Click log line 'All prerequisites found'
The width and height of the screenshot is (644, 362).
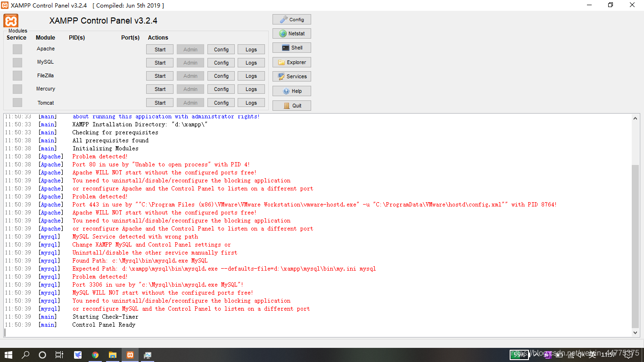coord(110,140)
